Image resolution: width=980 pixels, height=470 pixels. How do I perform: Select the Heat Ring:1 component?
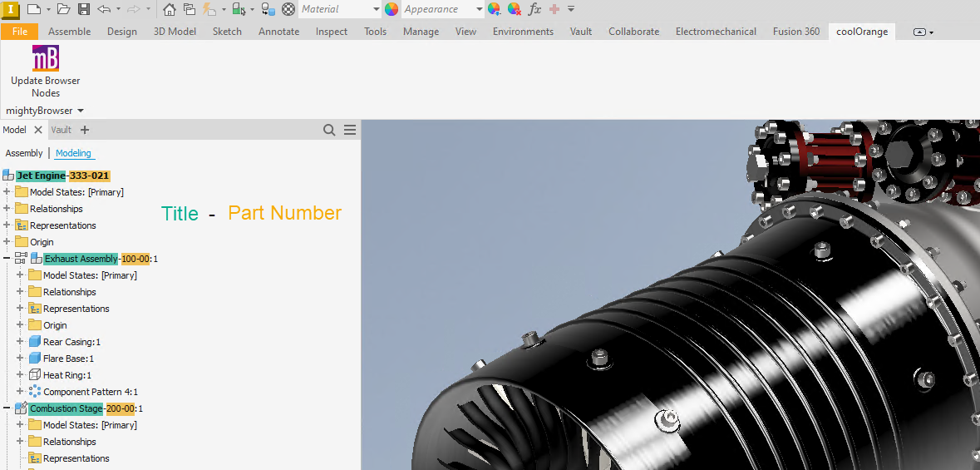pos(66,375)
